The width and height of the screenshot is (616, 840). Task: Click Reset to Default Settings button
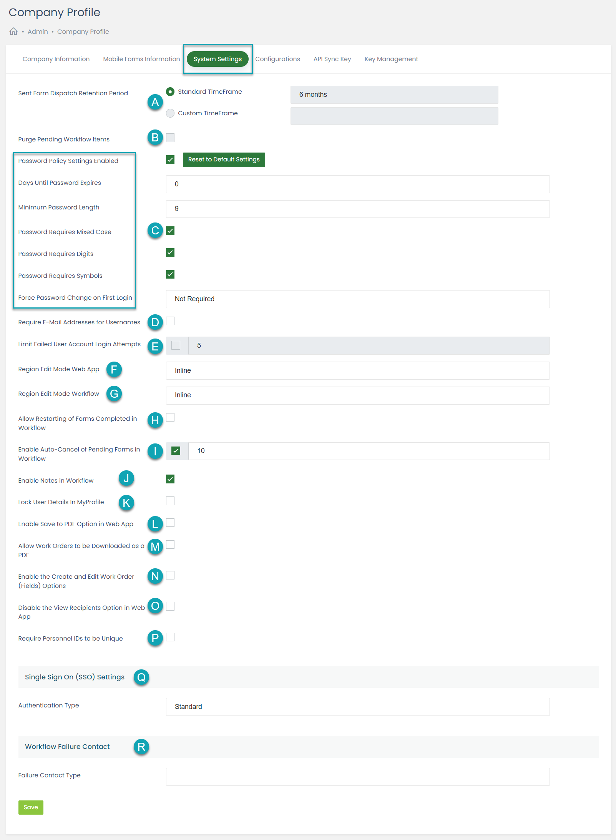tap(224, 159)
